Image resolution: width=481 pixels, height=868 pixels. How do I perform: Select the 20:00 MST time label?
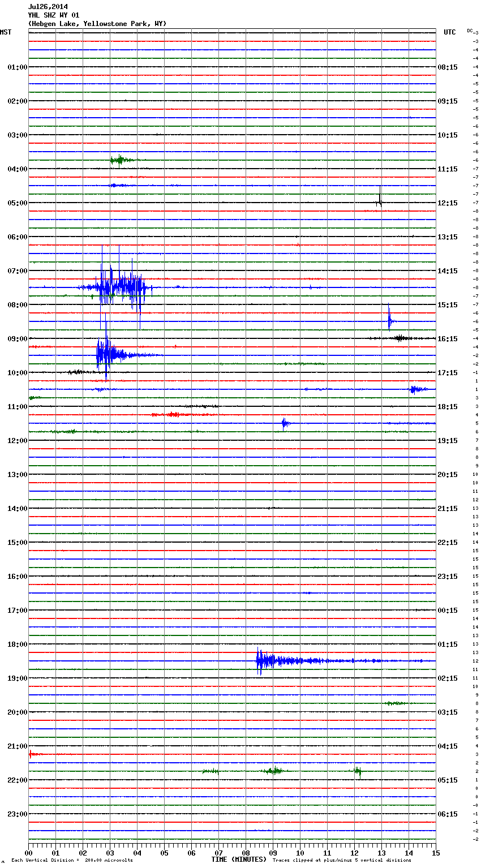[x=17, y=712]
